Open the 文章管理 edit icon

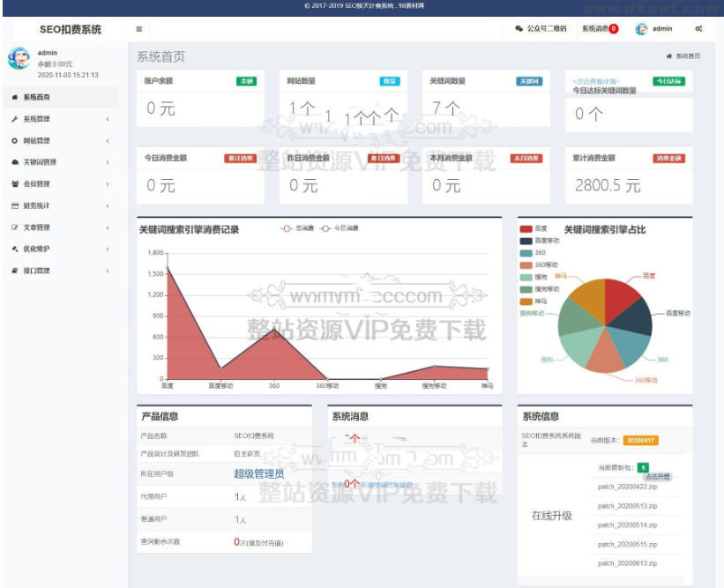pyautogui.click(x=14, y=227)
